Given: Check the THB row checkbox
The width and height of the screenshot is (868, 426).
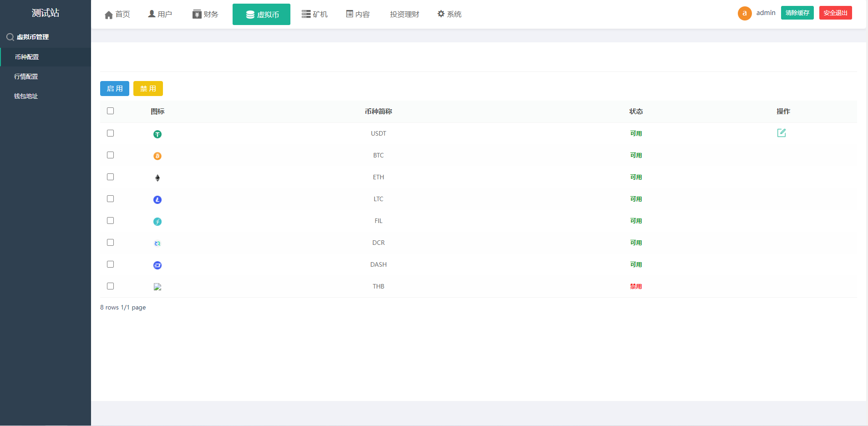Looking at the screenshot, I should pos(110,286).
